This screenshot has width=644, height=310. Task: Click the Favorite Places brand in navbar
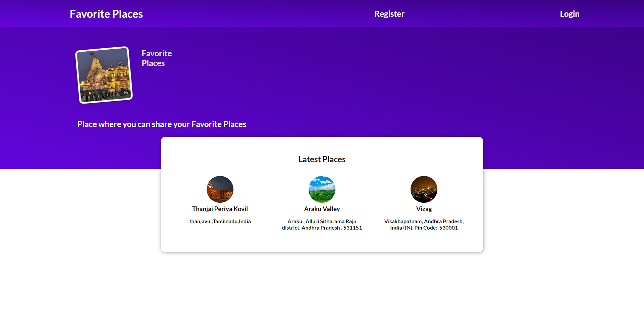(106, 14)
